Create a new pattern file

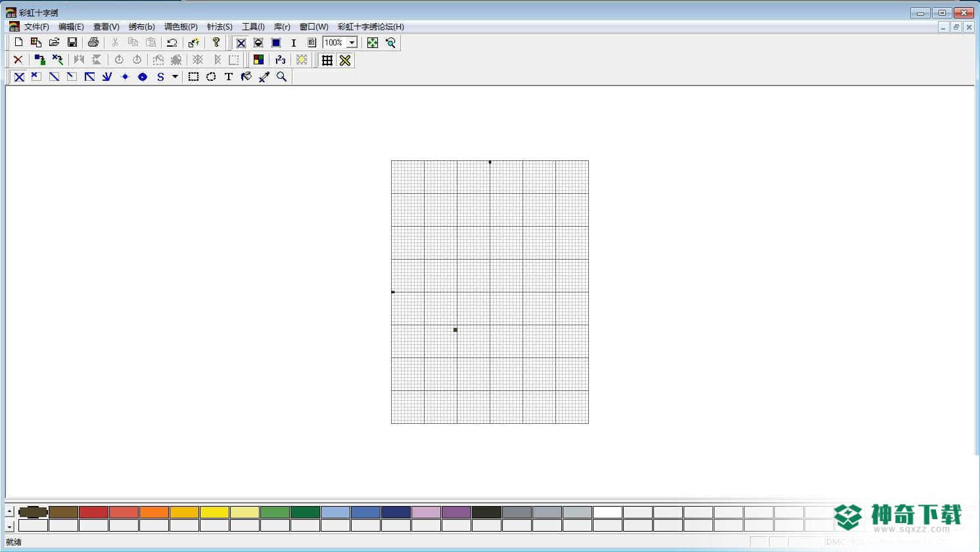coord(18,43)
